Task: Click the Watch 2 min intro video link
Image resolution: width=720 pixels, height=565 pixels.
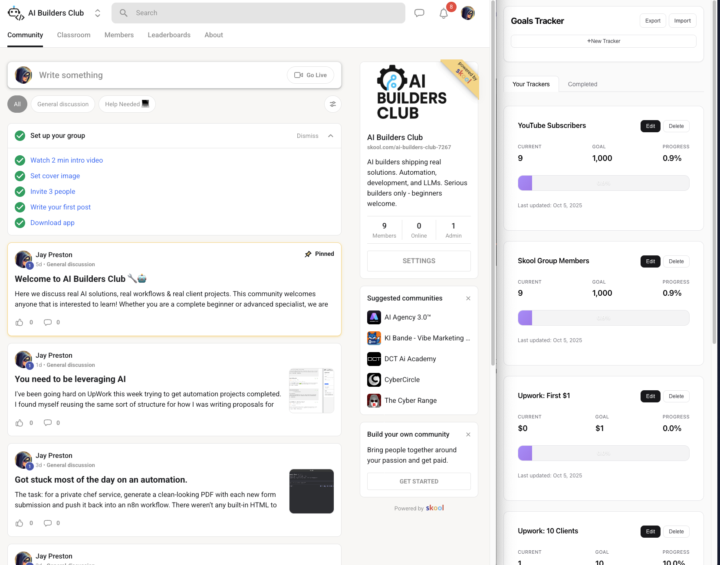Action: pyautogui.click(x=67, y=160)
